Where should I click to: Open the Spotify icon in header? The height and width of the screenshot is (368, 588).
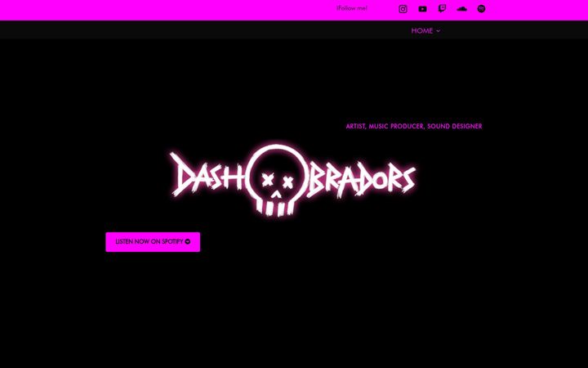(481, 9)
